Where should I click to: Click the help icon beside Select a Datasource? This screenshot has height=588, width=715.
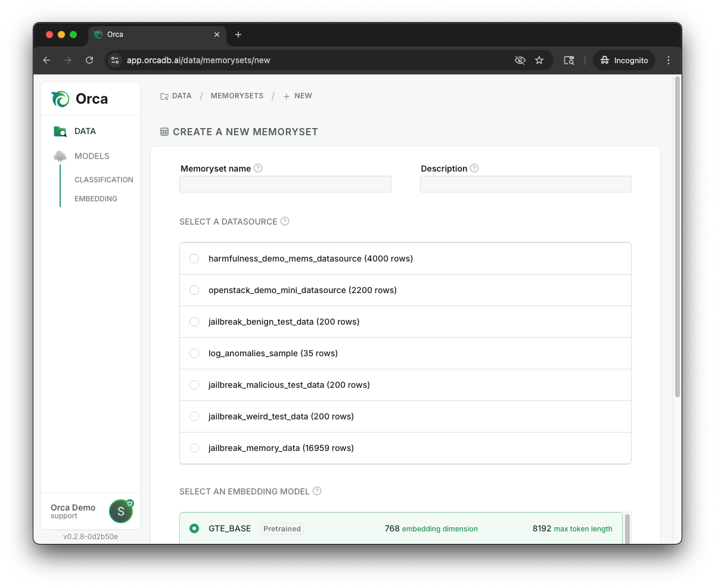[x=285, y=221]
